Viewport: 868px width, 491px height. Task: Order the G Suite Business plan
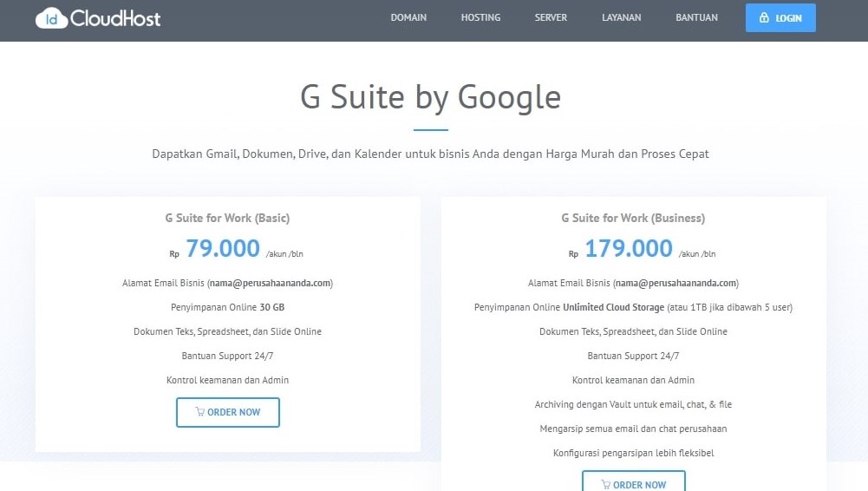pos(634,481)
